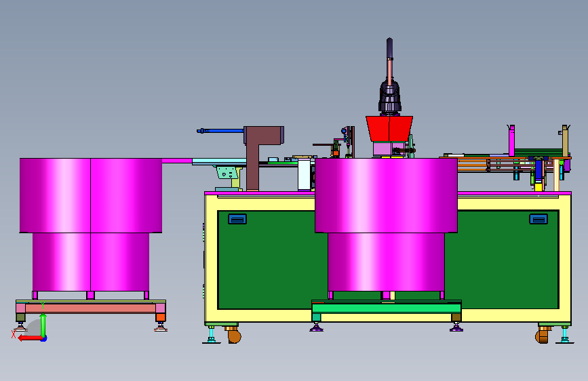Click the green Y-axis arrow of the triad
Image resolution: width=588 pixels, height=381 pixels.
coord(43,325)
